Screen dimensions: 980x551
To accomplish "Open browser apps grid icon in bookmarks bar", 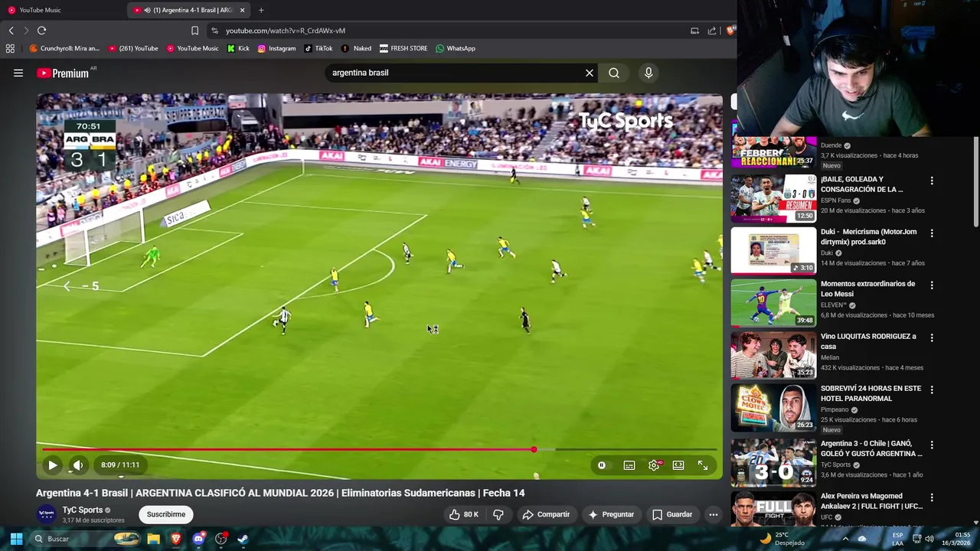I will (x=10, y=48).
